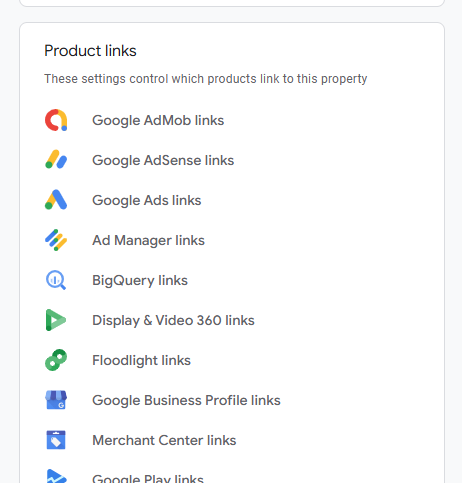Open Google Business Profile links
Image resolution: width=462 pixels, height=483 pixels.
(x=186, y=400)
